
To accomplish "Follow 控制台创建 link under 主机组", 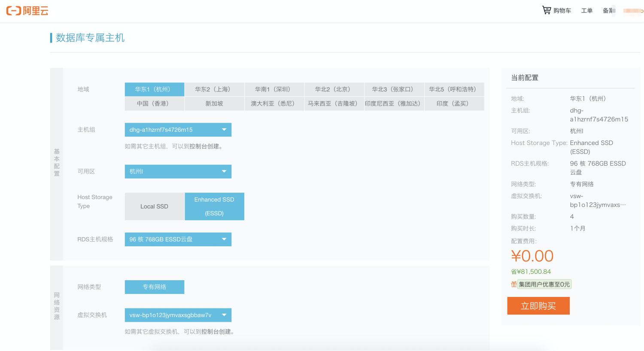I will 204,146.
